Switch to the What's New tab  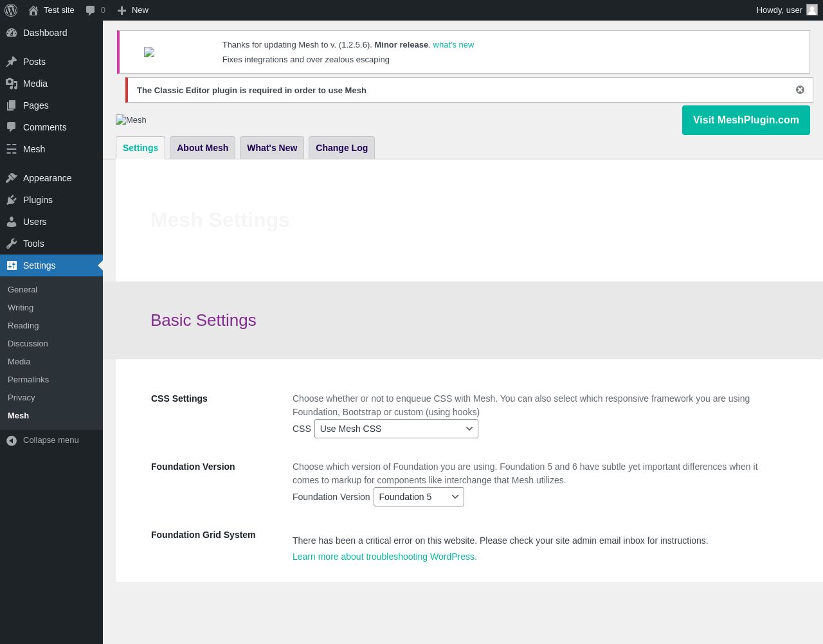272,148
